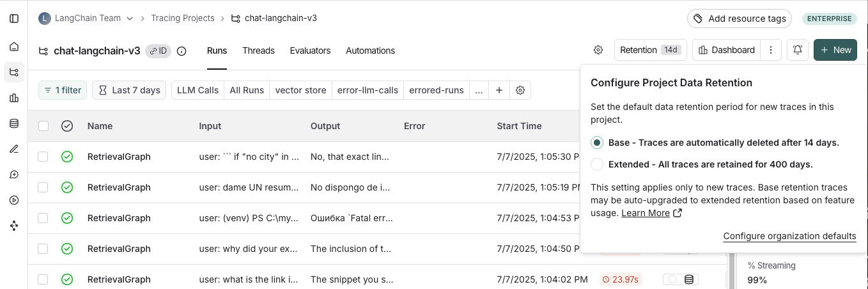Open the bar chart dashboards sidebar icon

click(14, 98)
